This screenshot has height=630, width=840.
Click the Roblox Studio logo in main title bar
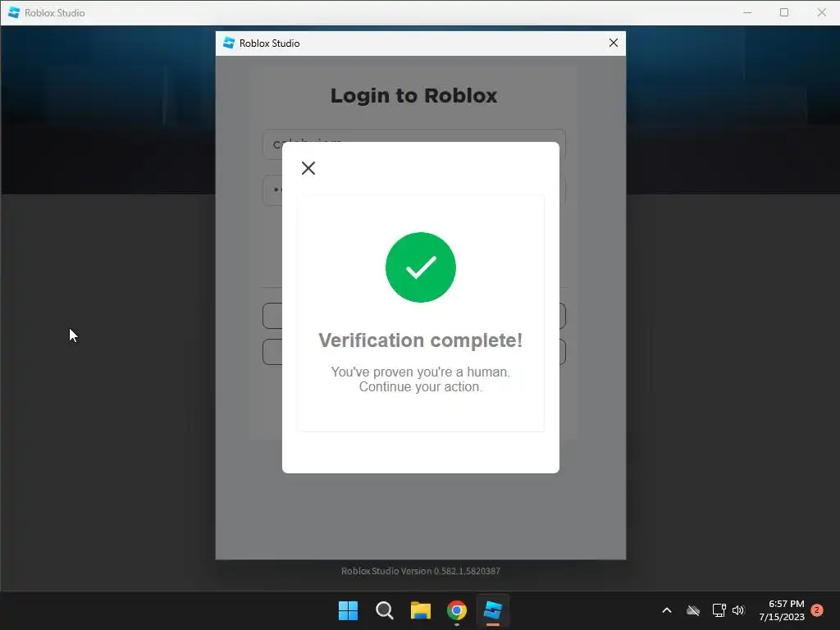point(14,12)
